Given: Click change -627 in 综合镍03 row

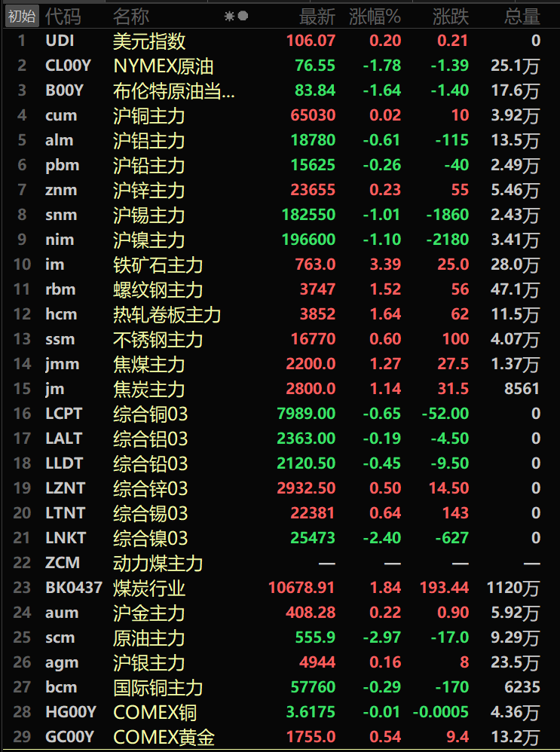Looking at the screenshot, I should pyautogui.click(x=451, y=537).
